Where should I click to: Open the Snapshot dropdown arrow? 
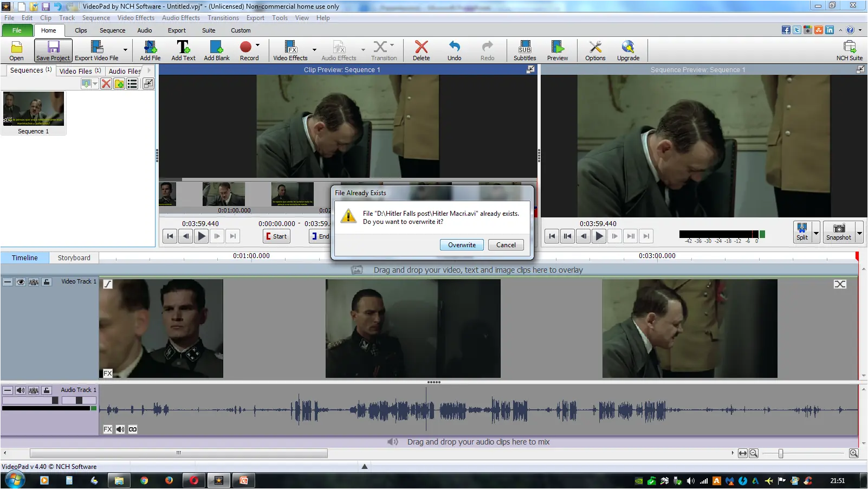pyautogui.click(x=859, y=233)
